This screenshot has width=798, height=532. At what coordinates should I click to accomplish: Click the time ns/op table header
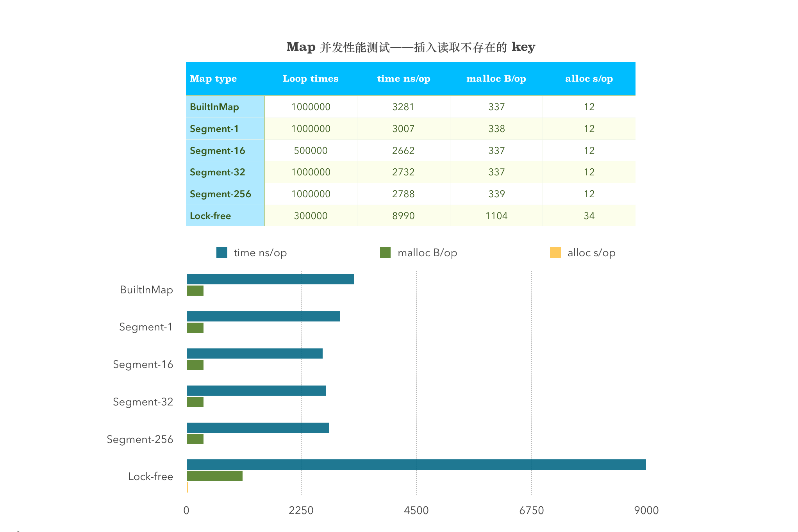pyautogui.click(x=403, y=79)
